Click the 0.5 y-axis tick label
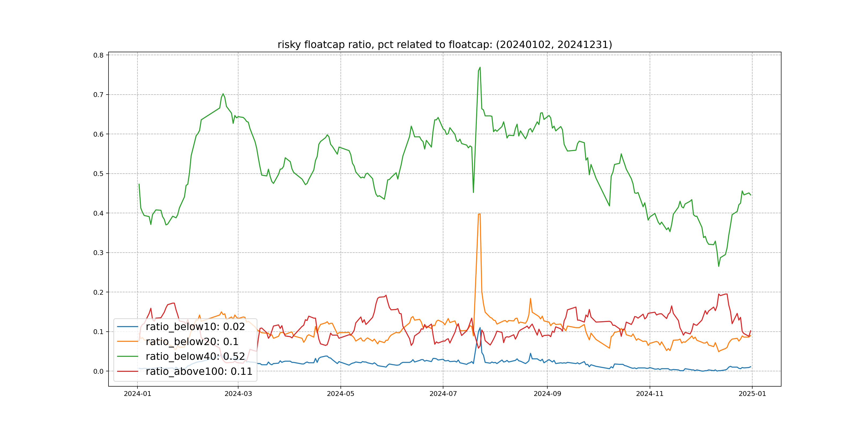This screenshot has width=868, height=434. tap(98, 174)
